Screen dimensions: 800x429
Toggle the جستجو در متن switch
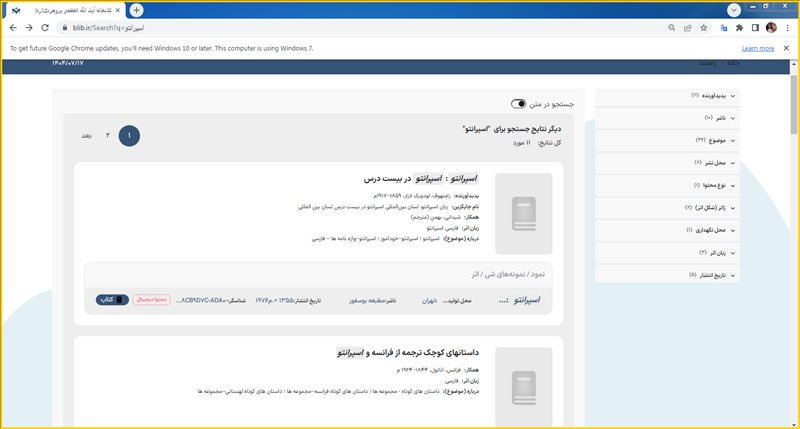(x=518, y=104)
